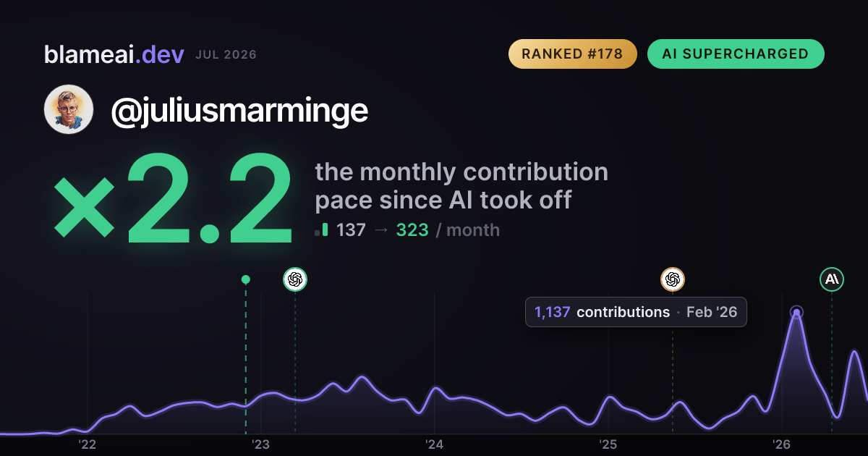Click the AI SUPERCHARGED badge
Screen dimensions: 868x456
[736, 54]
